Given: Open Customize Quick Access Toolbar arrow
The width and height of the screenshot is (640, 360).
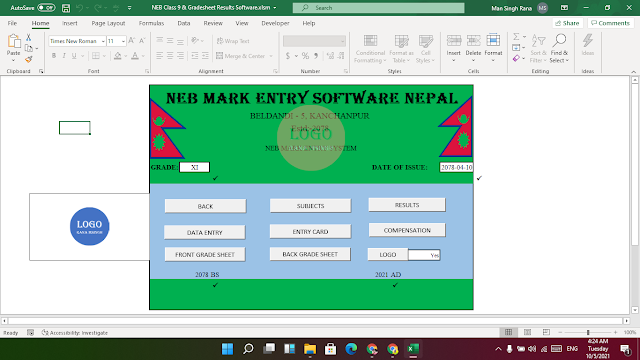Looking at the screenshot, I should (x=129, y=8).
